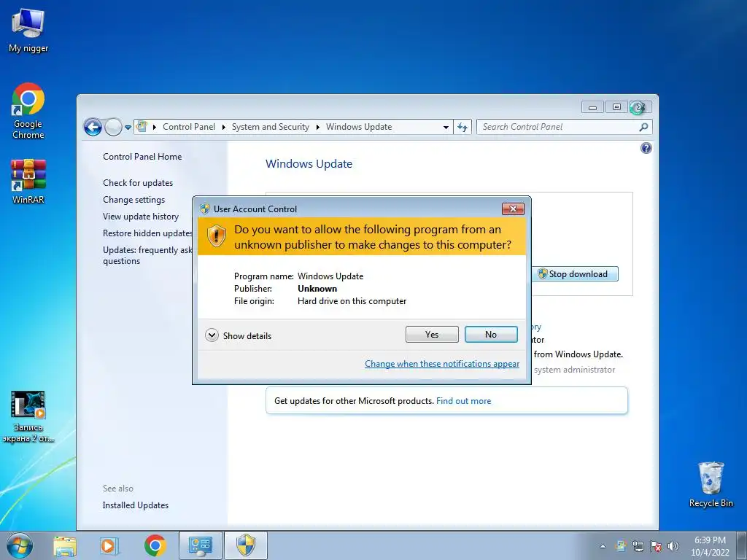This screenshot has height=560, width=747.
Task: Click No in User Account Control
Action: tap(491, 334)
